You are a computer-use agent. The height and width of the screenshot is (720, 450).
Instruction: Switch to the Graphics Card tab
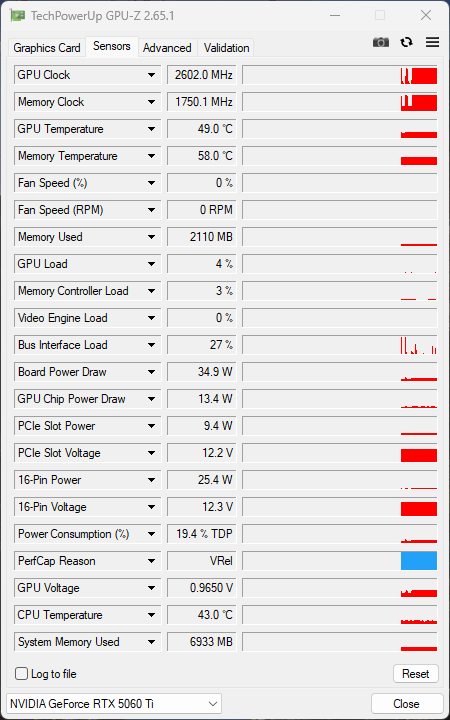pyautogui.click(x=47, y=48)
